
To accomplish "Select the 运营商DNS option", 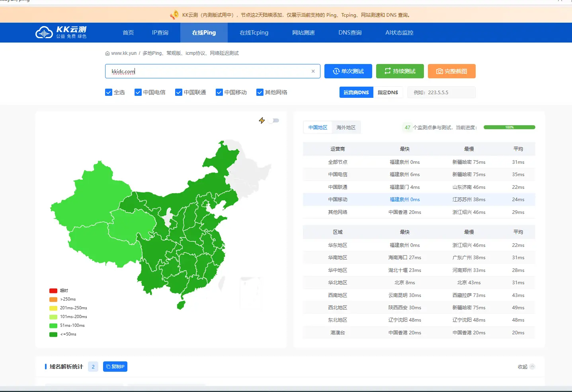I will click(356, 92).
